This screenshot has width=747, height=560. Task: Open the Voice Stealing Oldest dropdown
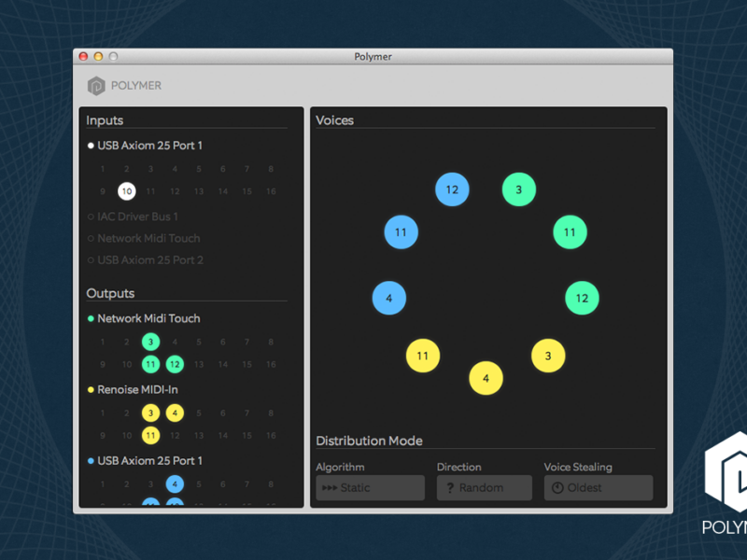tap(599, 487)
